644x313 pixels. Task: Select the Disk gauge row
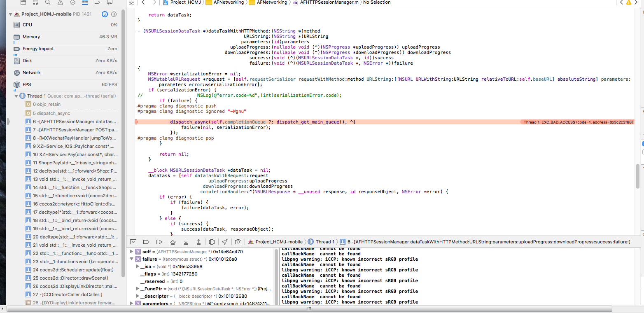[x=65, y=61]
